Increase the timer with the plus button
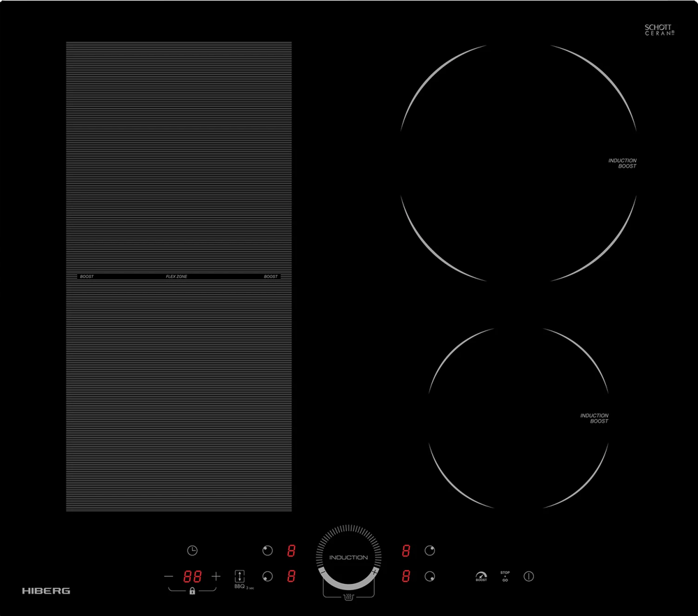698x616 pixels. (x=216, y=576)
